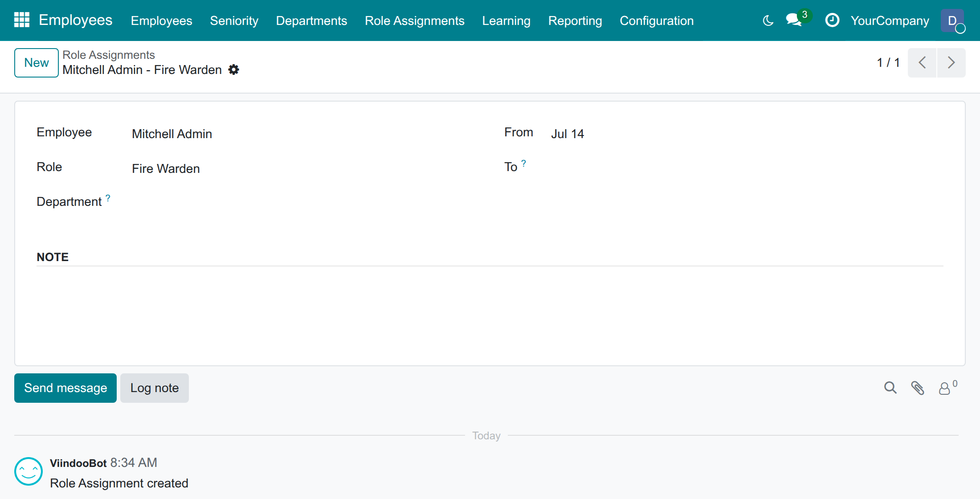Open the Seniority menu
The image size is (980, 499).
tap(234, 20)
